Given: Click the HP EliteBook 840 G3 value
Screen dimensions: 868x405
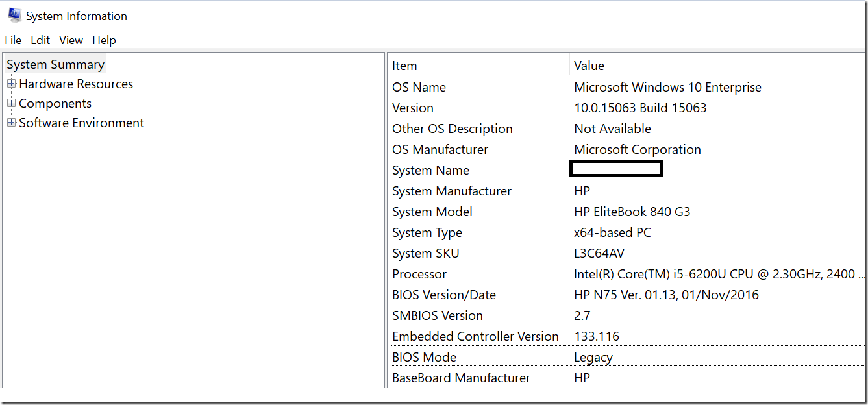Looking at the screenshot, I should (632, 212).
